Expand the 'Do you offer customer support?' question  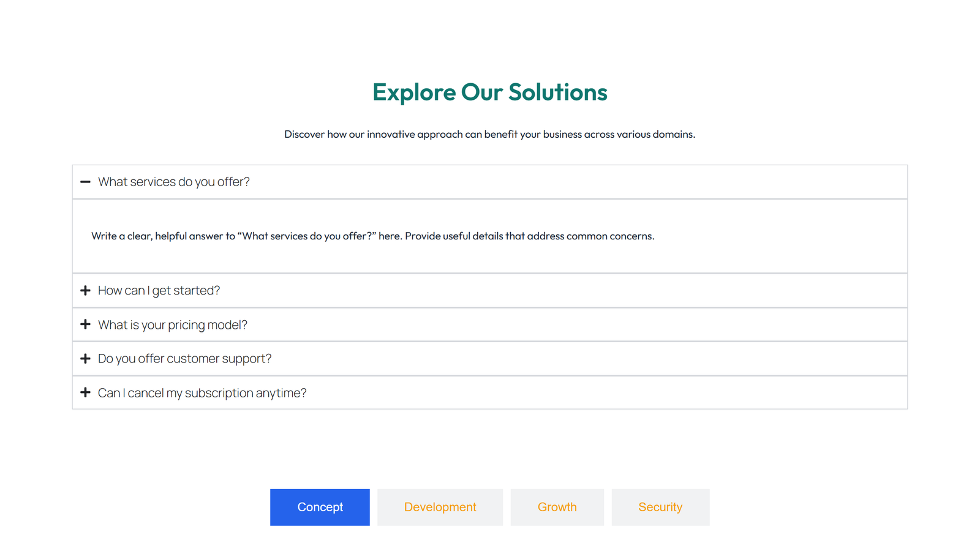click(184, 358)
